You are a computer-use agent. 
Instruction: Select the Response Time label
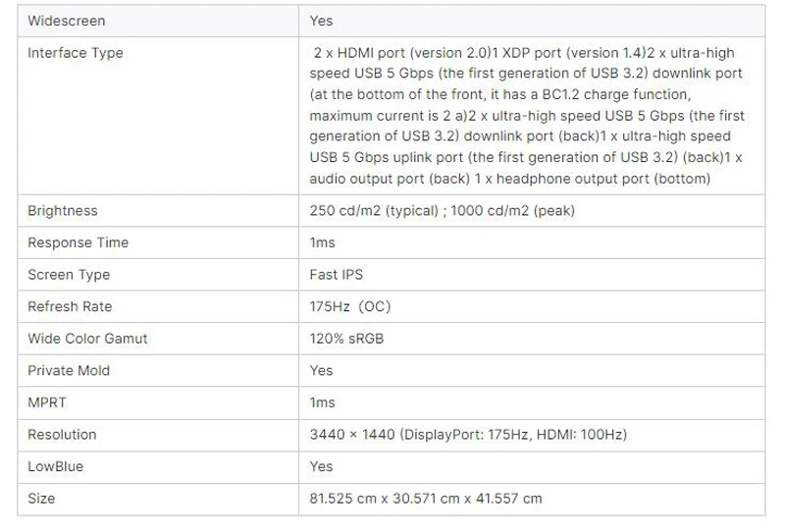78,242
